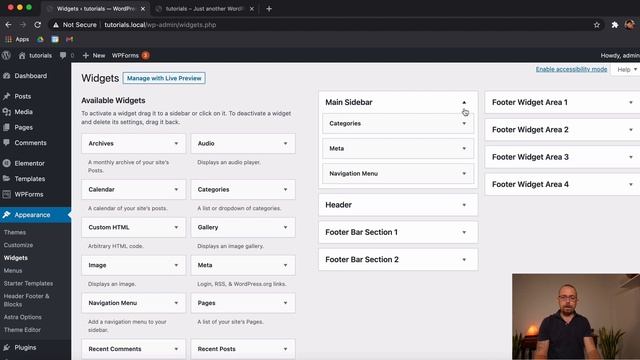Open the comments bubble in admin bar

[x=63, y=56]
